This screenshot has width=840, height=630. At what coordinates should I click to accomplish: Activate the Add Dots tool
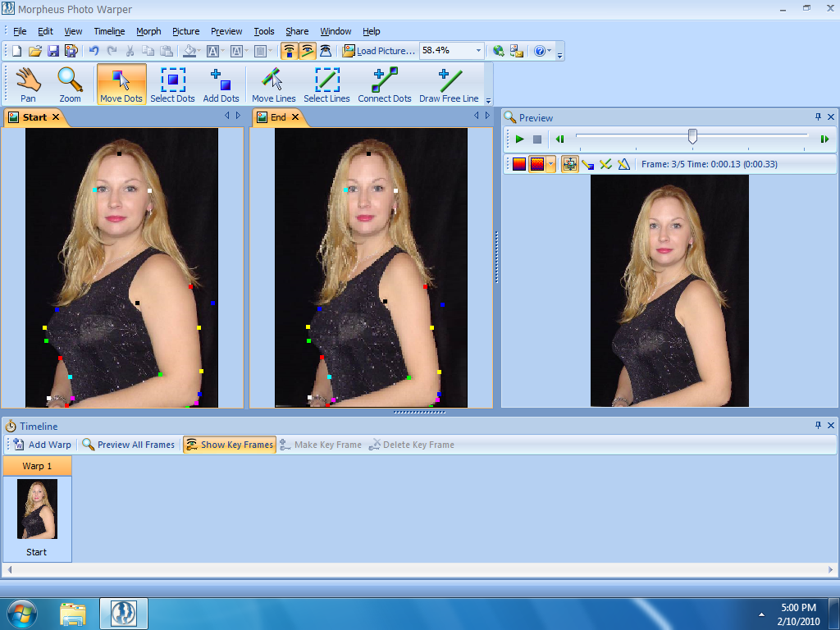(221, 84)
